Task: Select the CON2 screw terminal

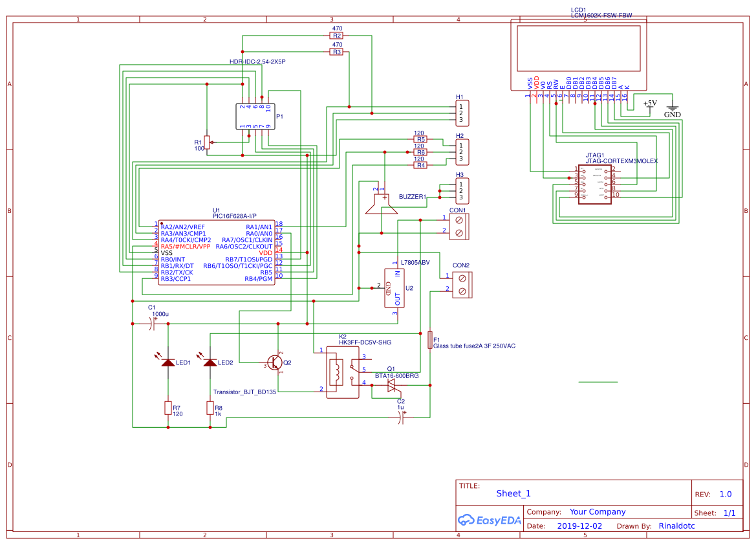Action: (460, 284)
